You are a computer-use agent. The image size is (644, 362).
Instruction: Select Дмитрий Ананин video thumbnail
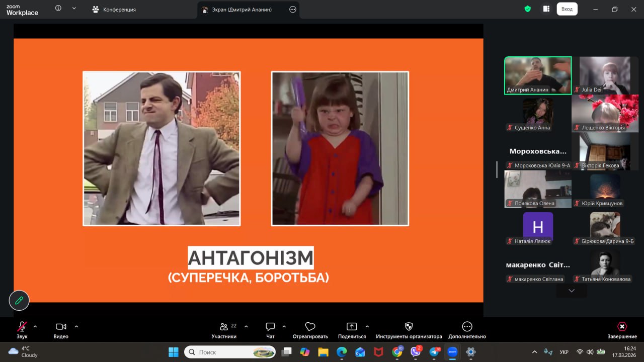click(538, 75)
